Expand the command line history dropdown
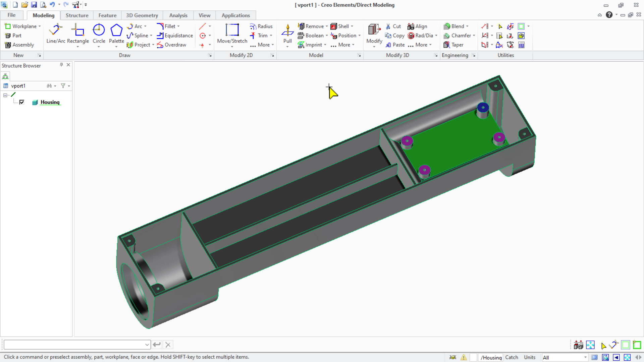The width and height of the screenshot is (644, 362). tap(147, 345)
